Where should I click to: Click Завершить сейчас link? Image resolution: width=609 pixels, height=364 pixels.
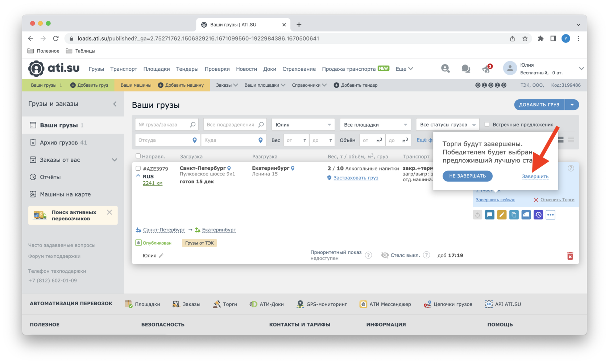click(x=495, y=200)
